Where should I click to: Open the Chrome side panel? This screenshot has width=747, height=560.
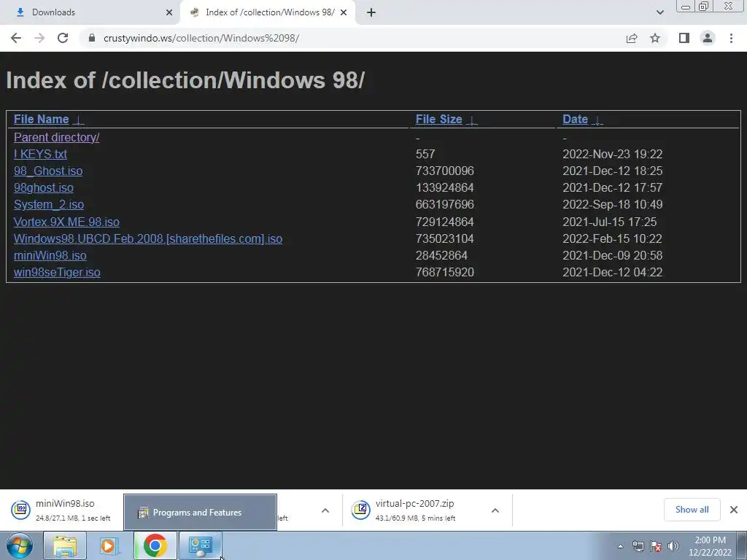click(x=684, y=38)
